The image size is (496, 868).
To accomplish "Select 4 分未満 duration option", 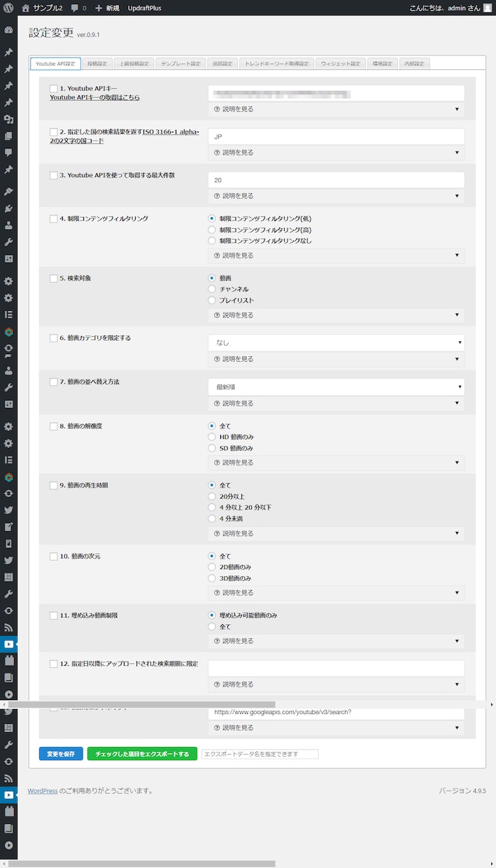I will coord(212,519).
